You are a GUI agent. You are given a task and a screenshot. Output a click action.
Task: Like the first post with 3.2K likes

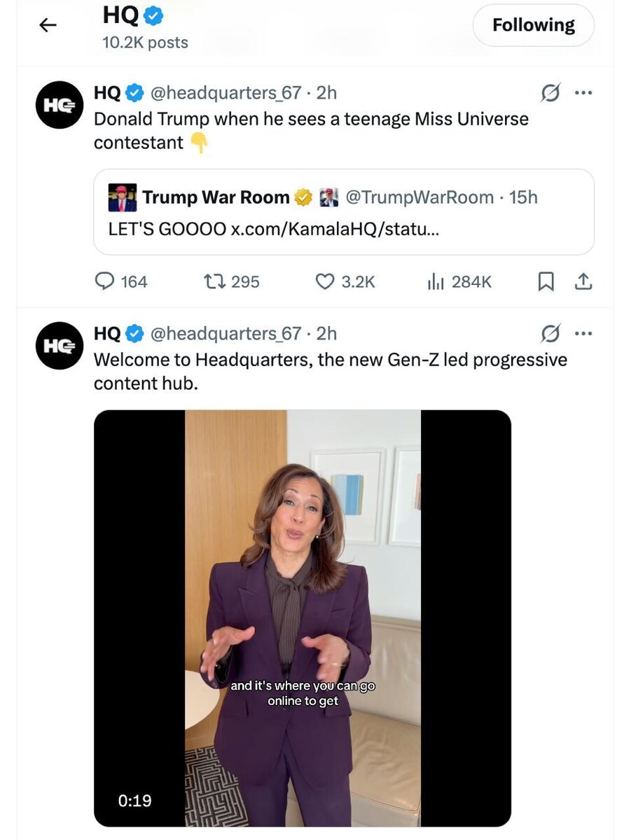tap(324, 281)
